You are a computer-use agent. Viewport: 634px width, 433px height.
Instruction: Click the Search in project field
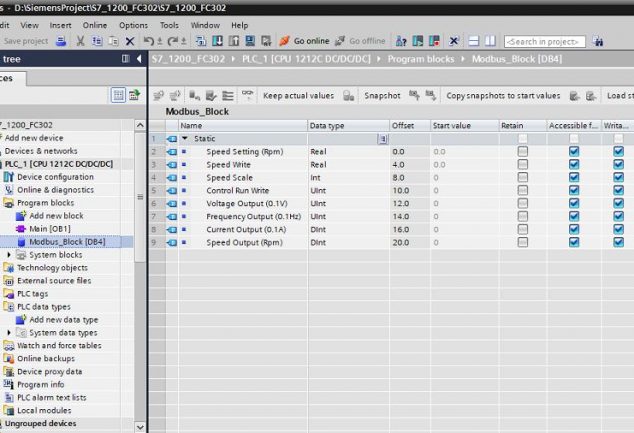point(545,41)
